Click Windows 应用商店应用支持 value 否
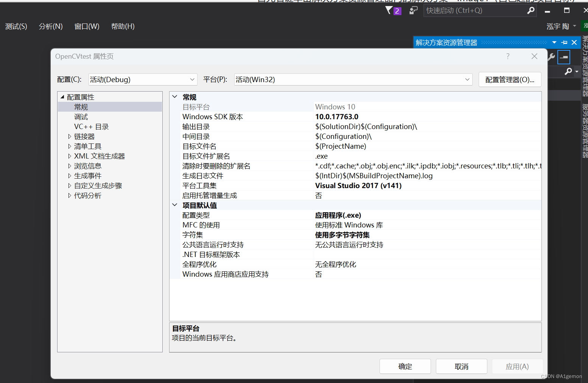This screenshot has width=588, height=383. [x=428, y=274]
